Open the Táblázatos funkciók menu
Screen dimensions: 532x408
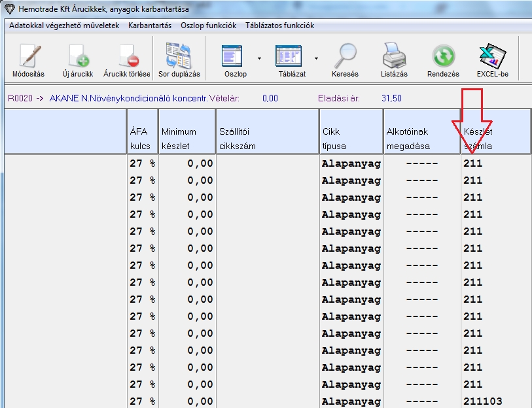point(279,25)
